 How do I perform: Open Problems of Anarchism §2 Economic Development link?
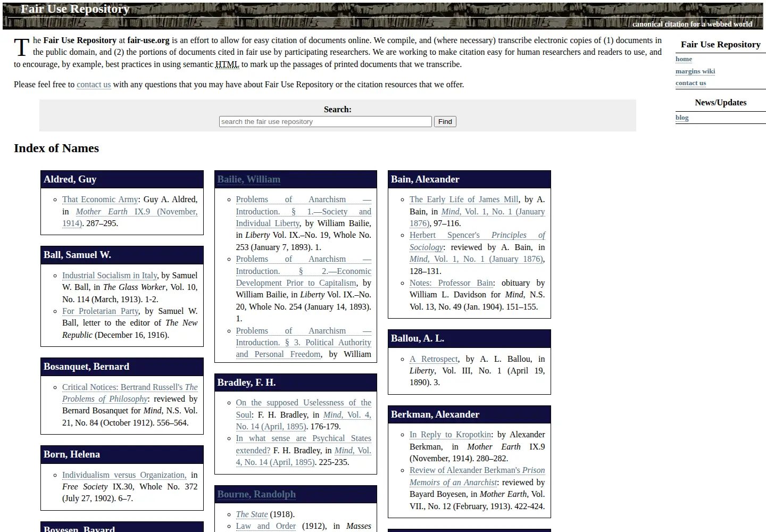tap(304, 271)
